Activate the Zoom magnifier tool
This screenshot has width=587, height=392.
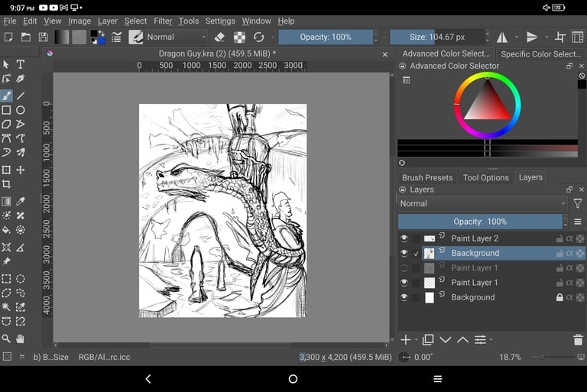click(6, 339)
